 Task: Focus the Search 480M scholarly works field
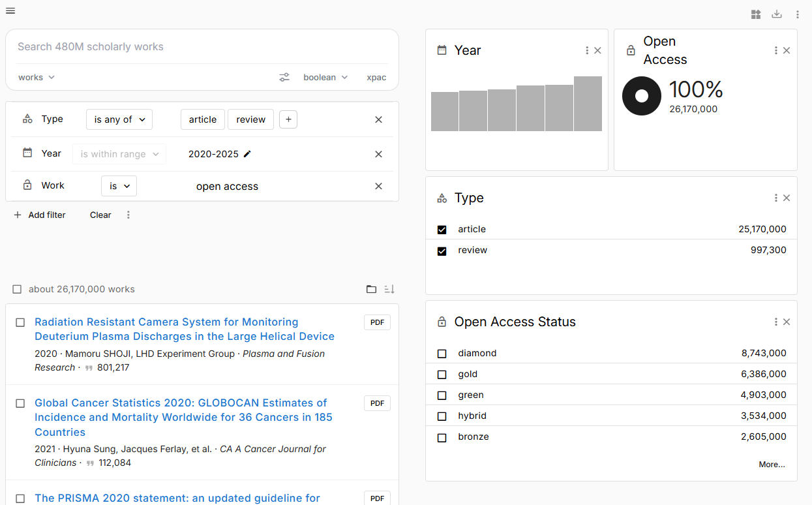pos(202,47)
